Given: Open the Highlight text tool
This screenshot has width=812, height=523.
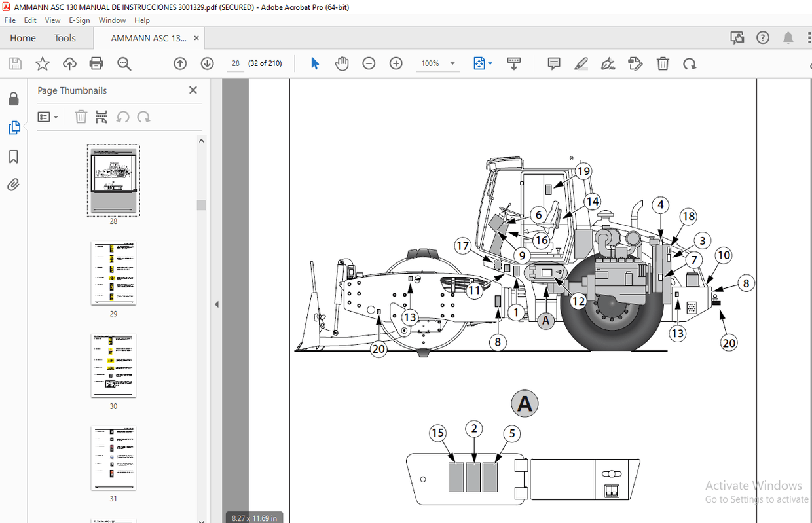Looking at the screenshot, I should click(581, 63).
